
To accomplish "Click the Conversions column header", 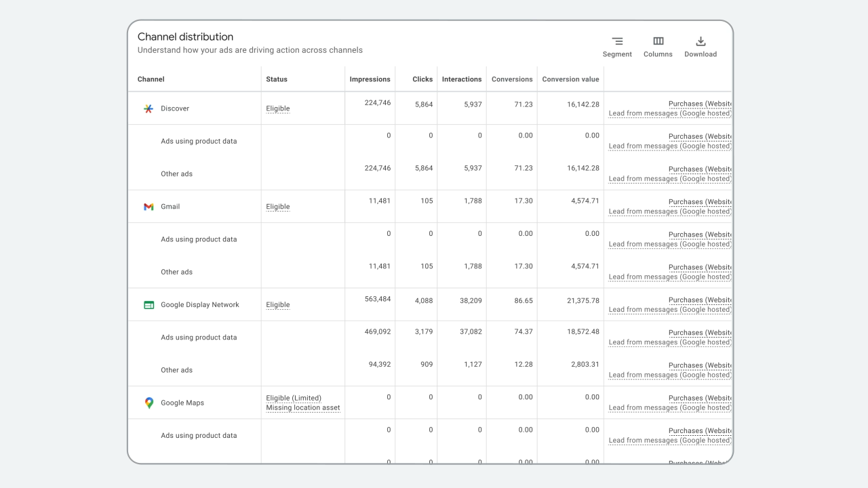I will coord(512,79).
